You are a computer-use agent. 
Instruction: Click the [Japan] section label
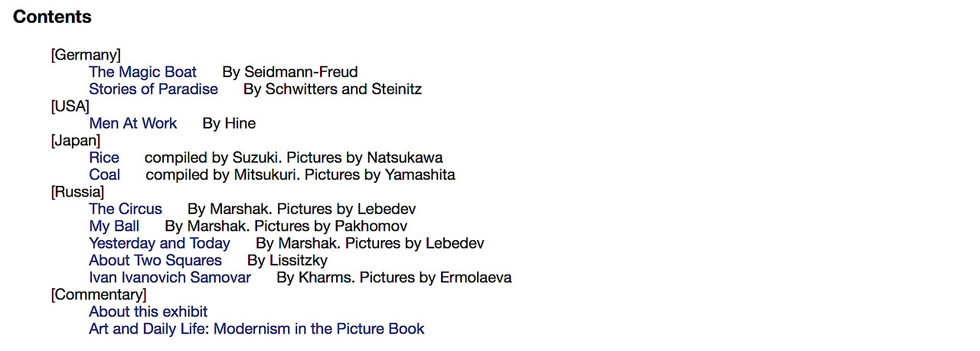coord(76,141)
